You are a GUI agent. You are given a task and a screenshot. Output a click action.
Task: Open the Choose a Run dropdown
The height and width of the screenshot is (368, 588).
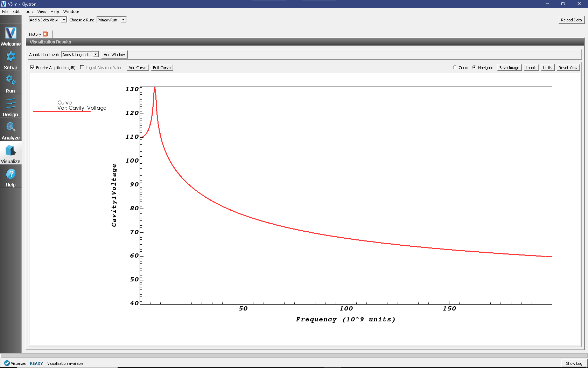click(111, 20)
